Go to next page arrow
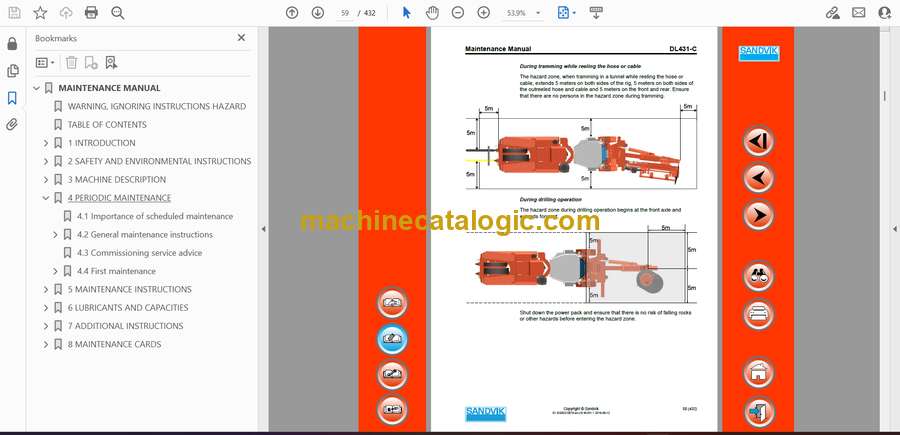The image size is (900, 435). click(x=317, y=13)
